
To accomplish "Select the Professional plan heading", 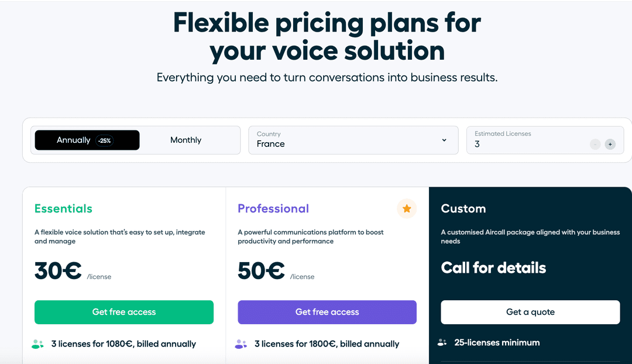I will (273, 209).
